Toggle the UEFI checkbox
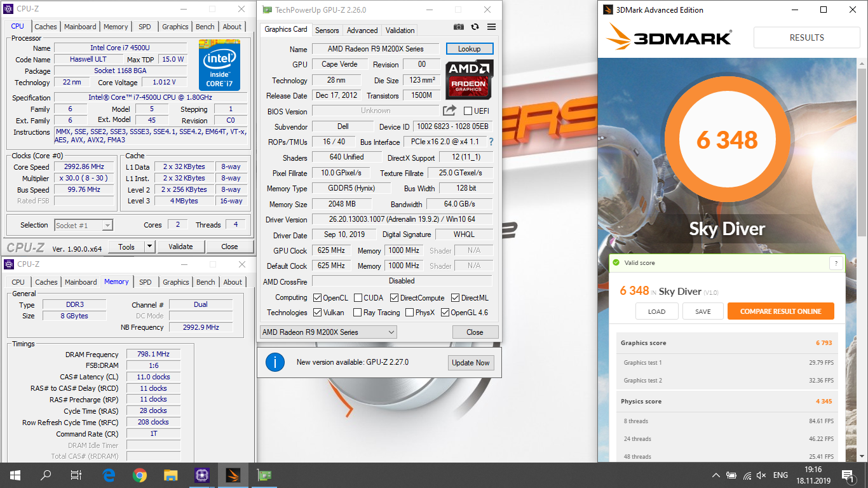Image resolution: width=868 pixels, height=488 pixels. [468, 111]
